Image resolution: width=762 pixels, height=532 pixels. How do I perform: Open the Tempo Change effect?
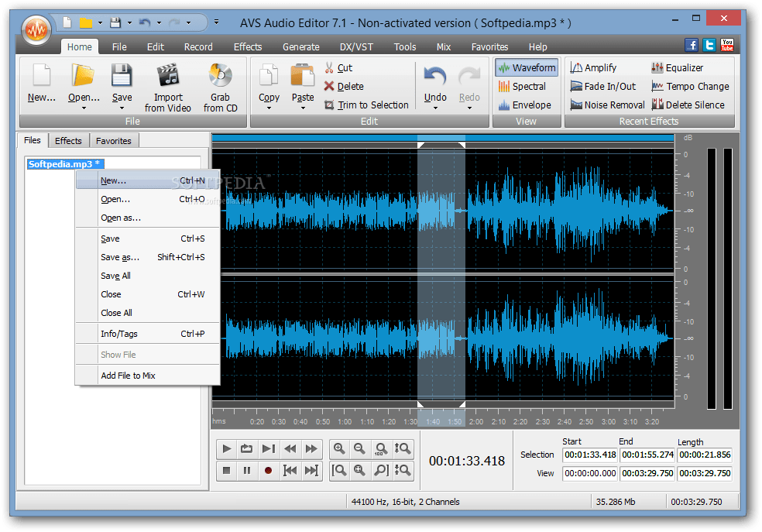(x=690, y=87)
